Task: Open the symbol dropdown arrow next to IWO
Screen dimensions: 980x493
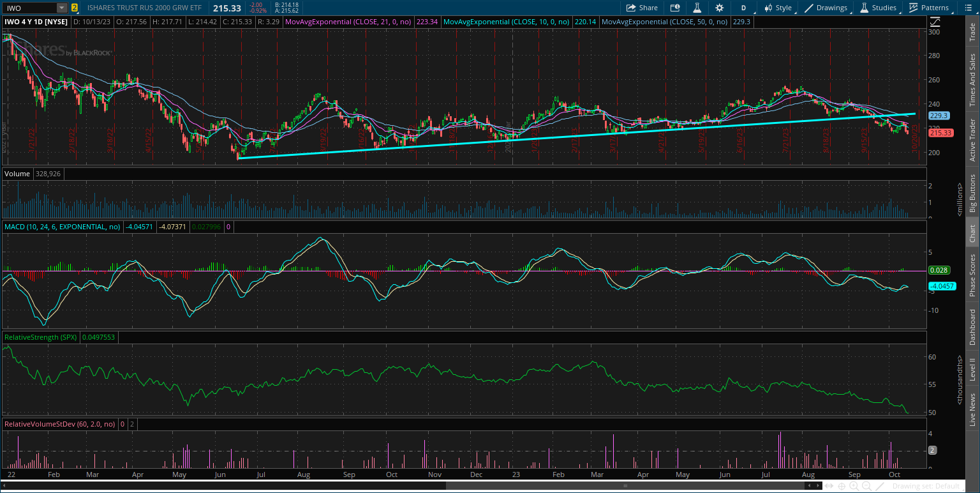Action: click(x=62, y=8)
